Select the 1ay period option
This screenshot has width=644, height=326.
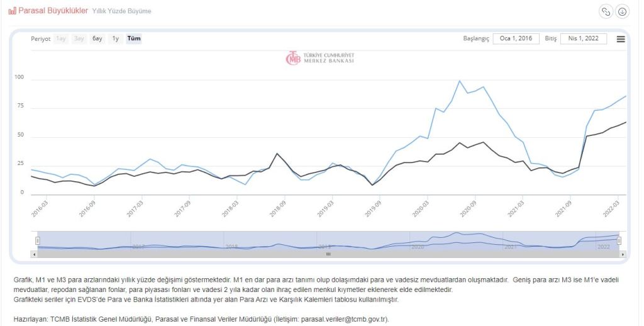click(x=61, y=38)
